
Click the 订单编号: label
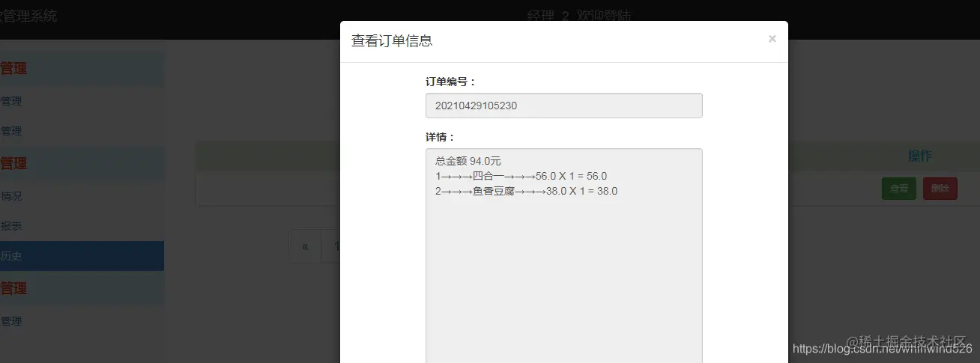coord(450,82)
